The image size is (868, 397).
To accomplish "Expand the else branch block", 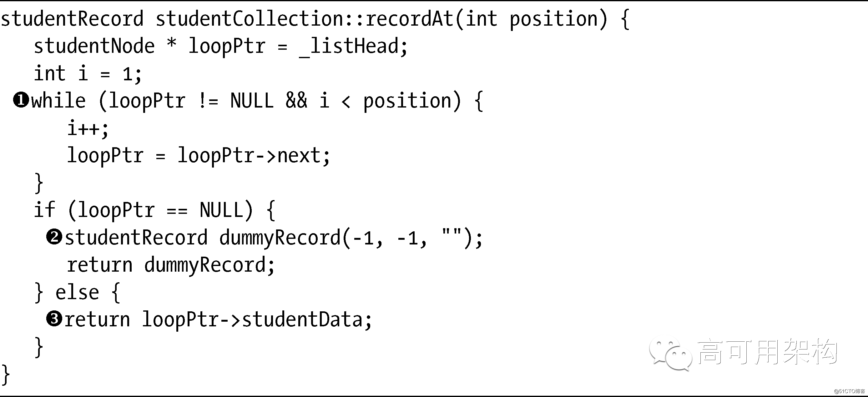I will pyautogui.click(x=119, y=291).
